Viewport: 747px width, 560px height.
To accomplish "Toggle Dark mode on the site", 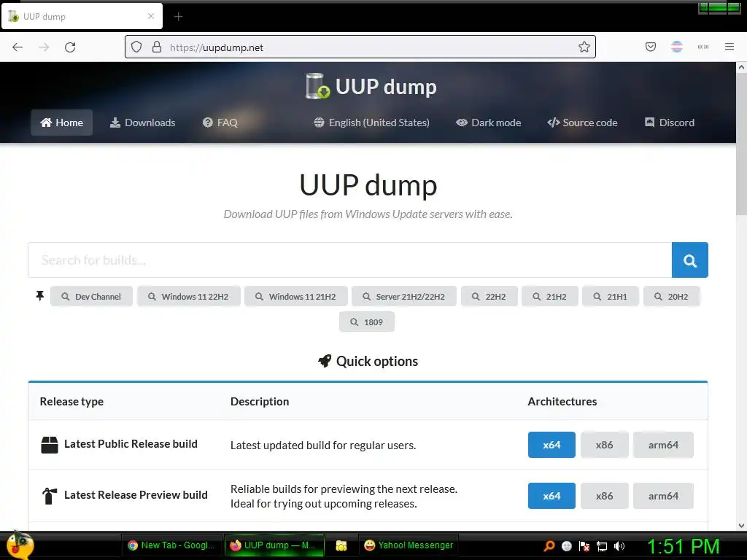I will 488,122.
